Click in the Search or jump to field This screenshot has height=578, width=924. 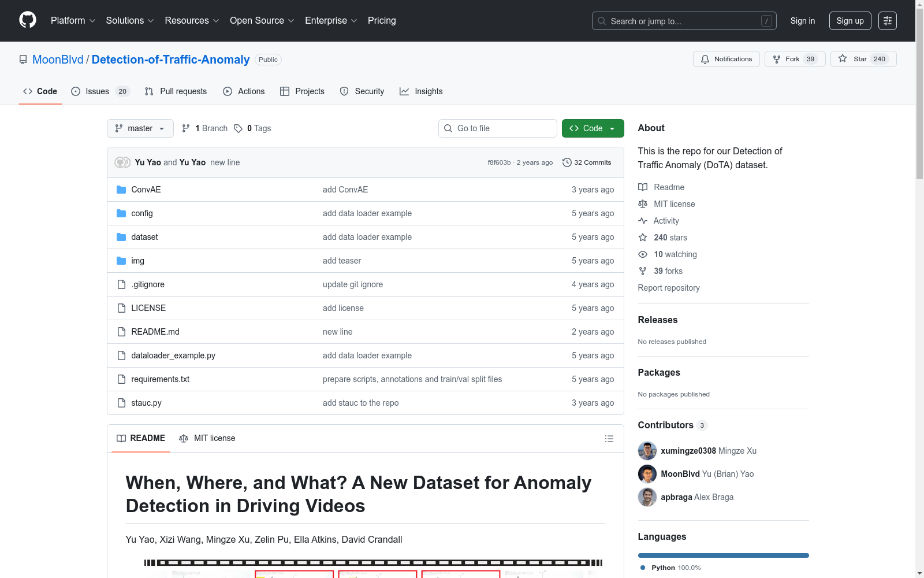point(684,21)
